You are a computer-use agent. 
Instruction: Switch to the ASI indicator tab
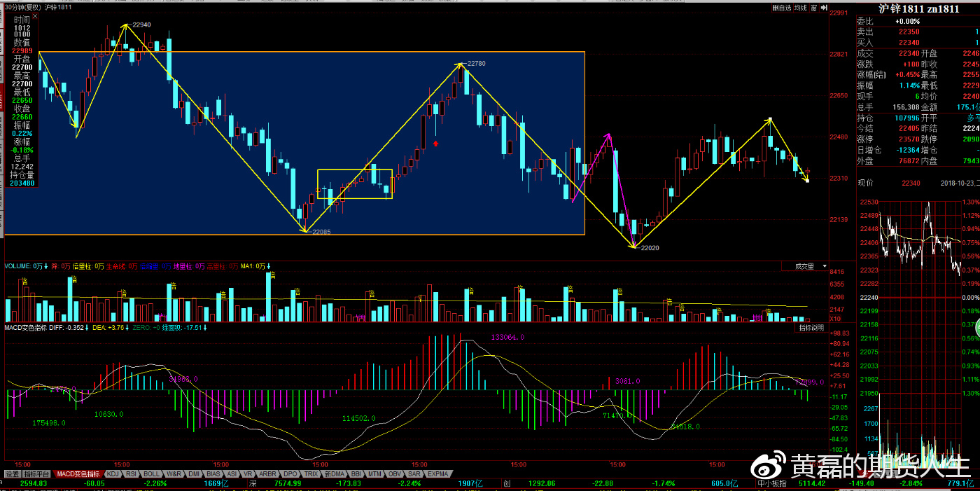(232, 474)
